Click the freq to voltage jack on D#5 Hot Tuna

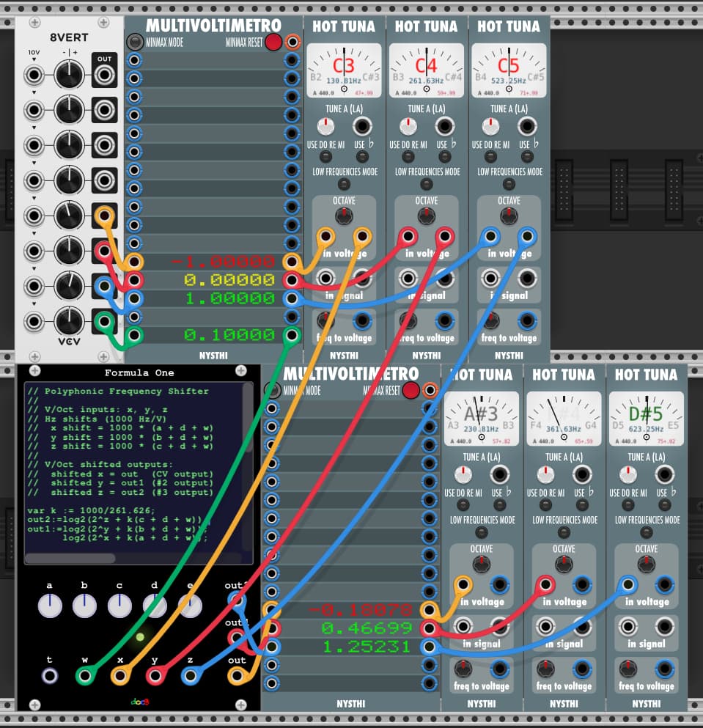point(664,669)
